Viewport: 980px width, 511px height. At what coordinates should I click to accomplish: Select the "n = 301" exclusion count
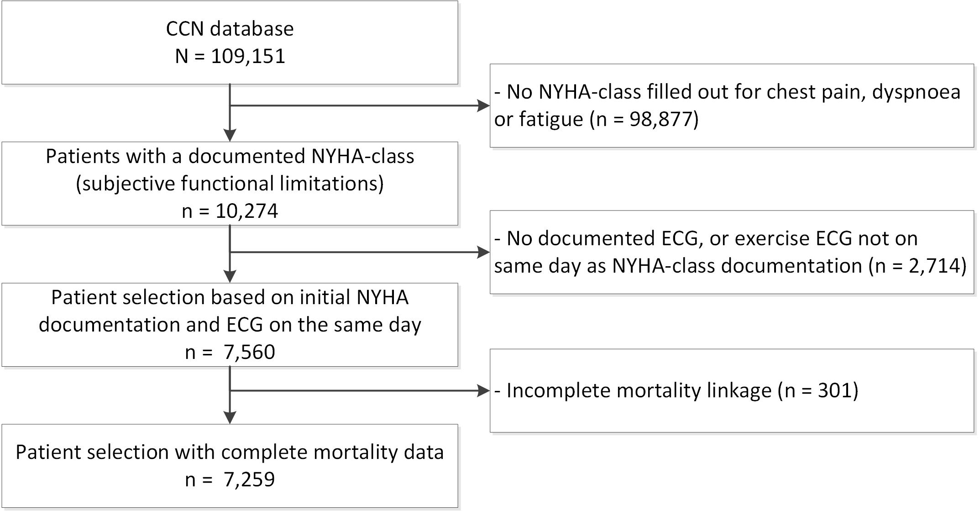tap(818, 390)
